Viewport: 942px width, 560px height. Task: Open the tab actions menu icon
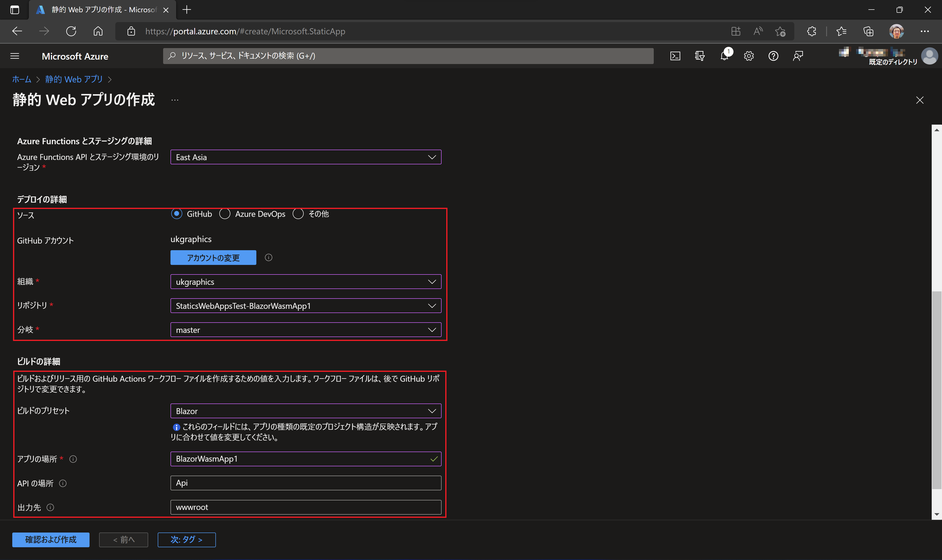coord(15,10)
